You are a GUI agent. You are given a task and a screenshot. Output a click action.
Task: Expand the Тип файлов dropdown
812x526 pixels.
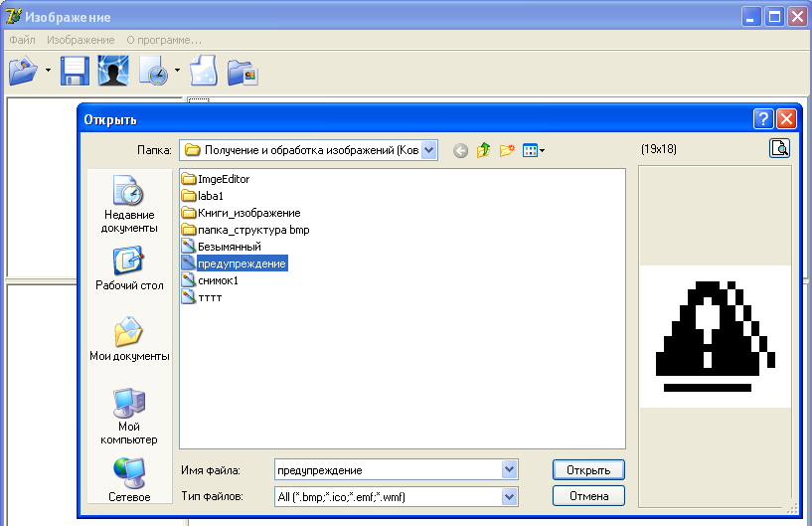tap(510, 497)
